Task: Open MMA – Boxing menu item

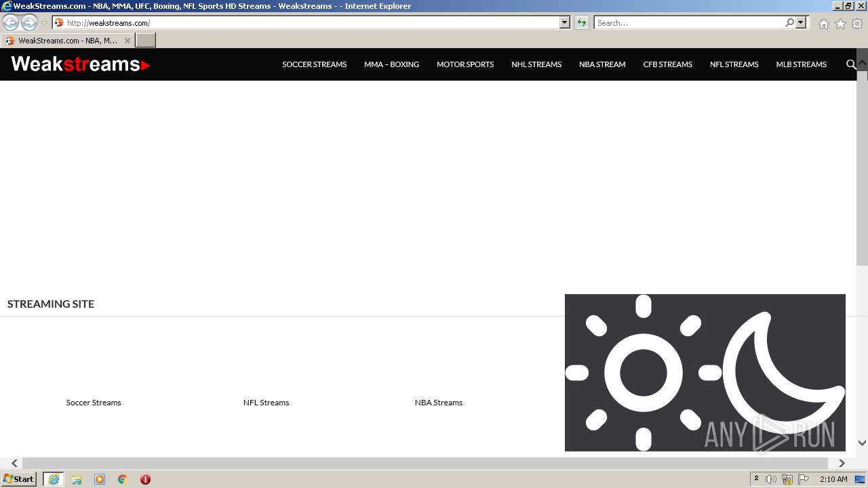Action: click(x=391, y=64)
